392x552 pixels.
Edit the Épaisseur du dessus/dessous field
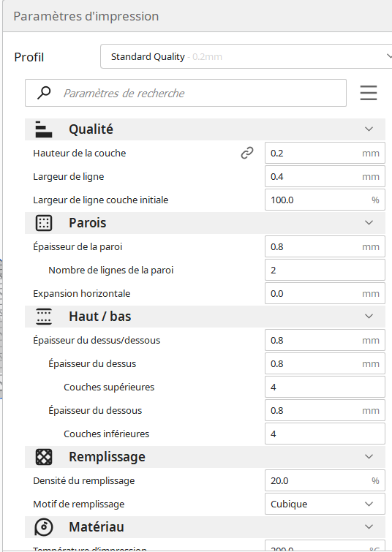[x=325, y=341]
